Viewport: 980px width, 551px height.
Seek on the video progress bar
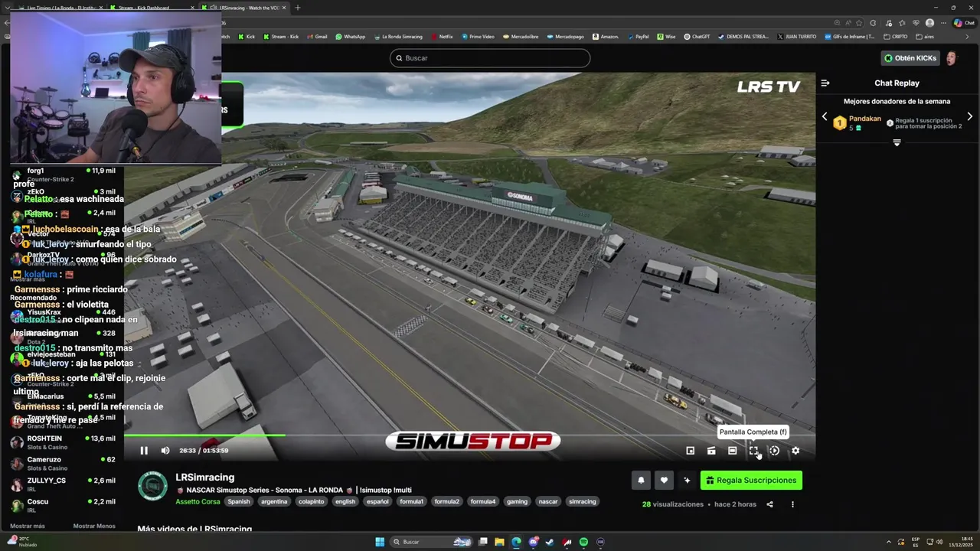pos(469,435)
